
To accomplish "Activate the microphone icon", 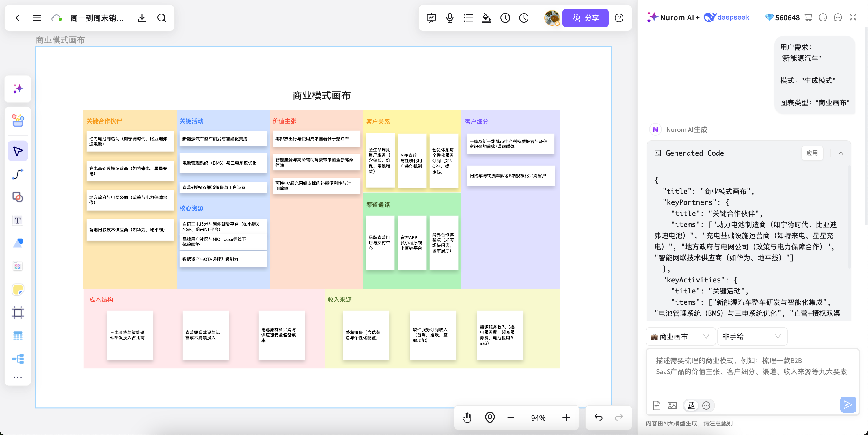I will (450, 18).
